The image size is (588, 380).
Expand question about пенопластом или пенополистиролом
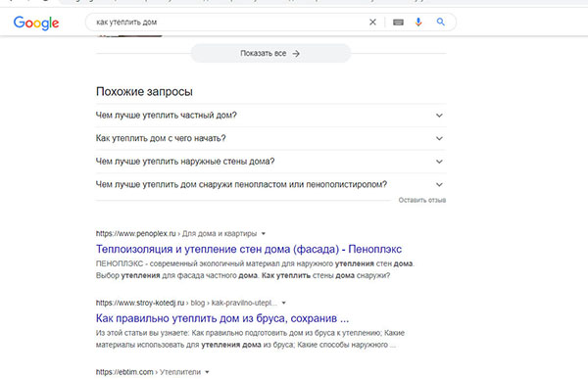(270, 184)
